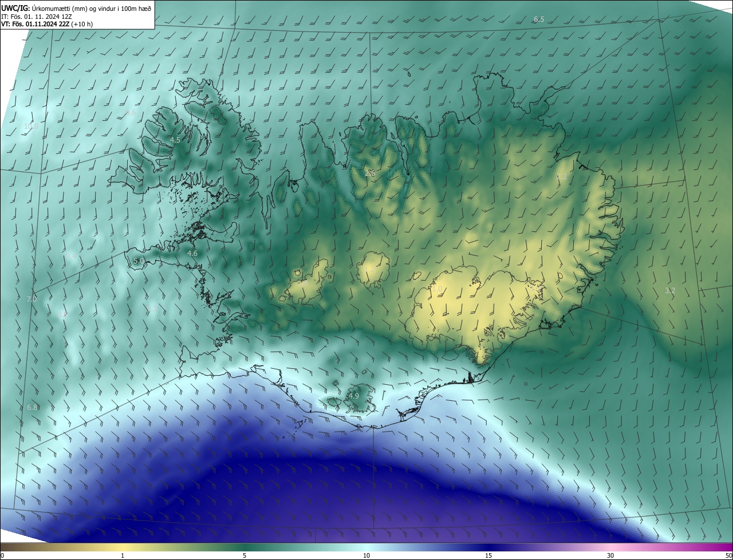Click the 1.0 label on the large glacier
Viewport: 733px width, 560px height.
point(438,289)
